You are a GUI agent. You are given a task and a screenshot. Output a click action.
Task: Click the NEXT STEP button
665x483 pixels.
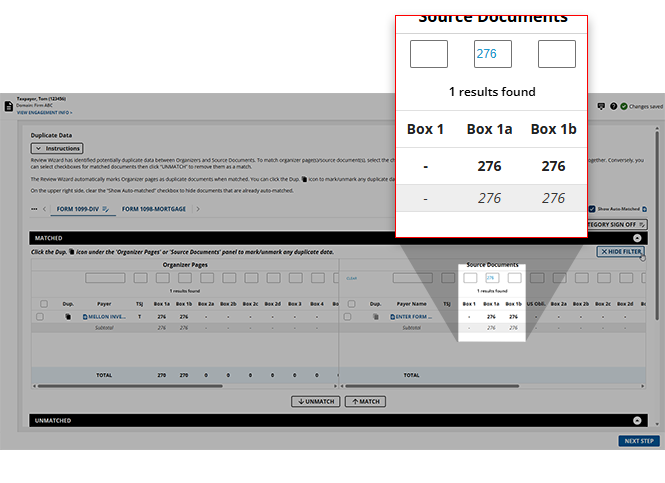(x=639, y=441)
